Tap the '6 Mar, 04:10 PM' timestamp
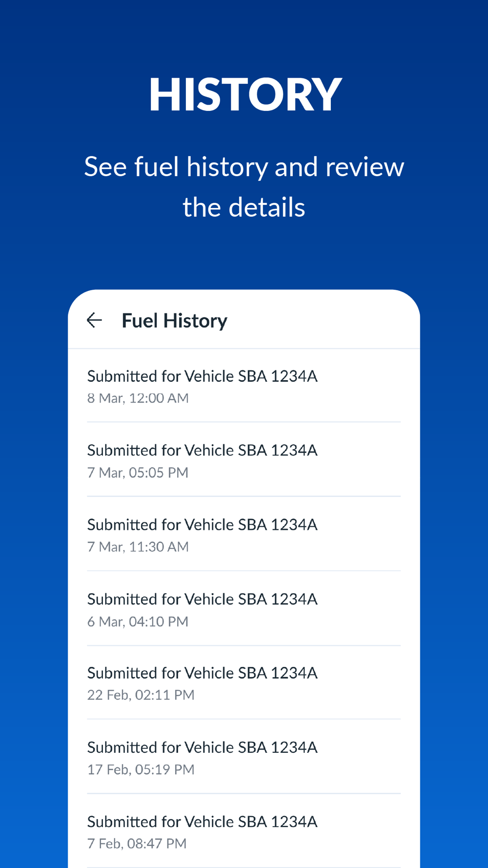This screenshot has width=488, height=868. pos(138,621)
